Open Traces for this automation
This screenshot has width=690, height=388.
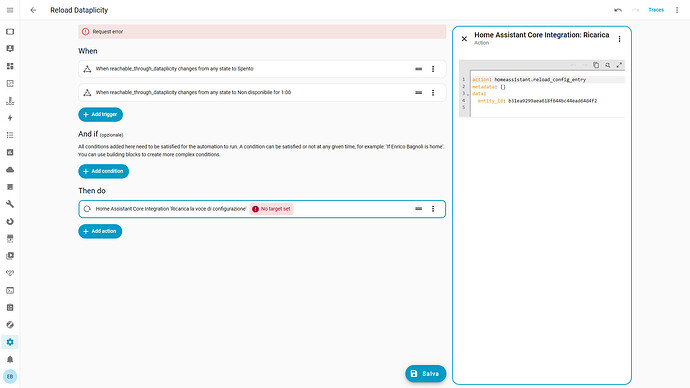[656, 10]
